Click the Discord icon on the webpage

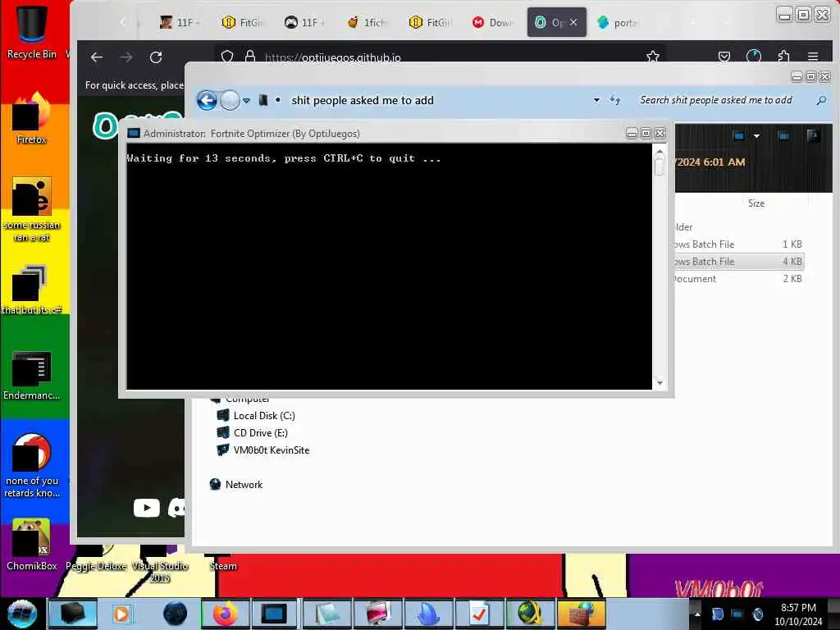[177, 508]
